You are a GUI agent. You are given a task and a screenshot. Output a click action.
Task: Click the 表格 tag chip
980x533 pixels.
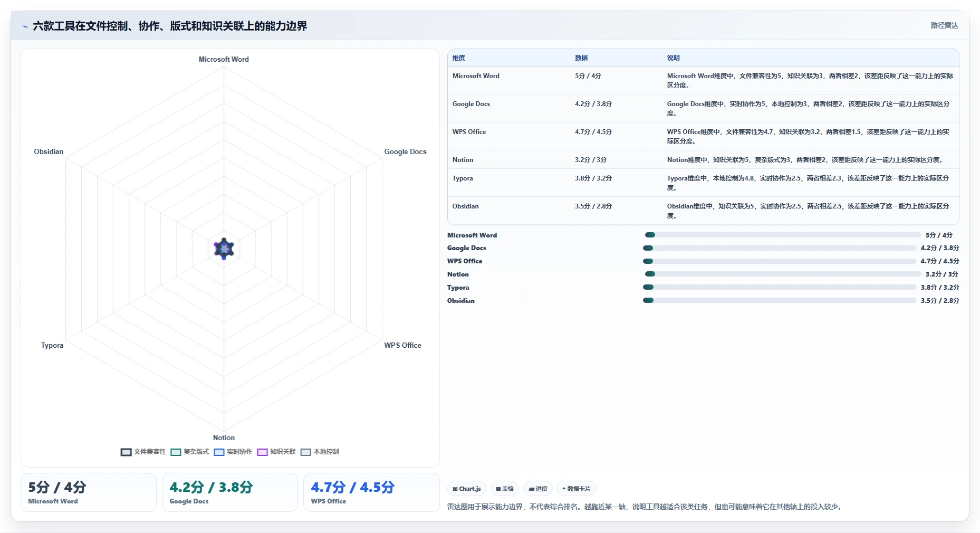coord(505,489)
